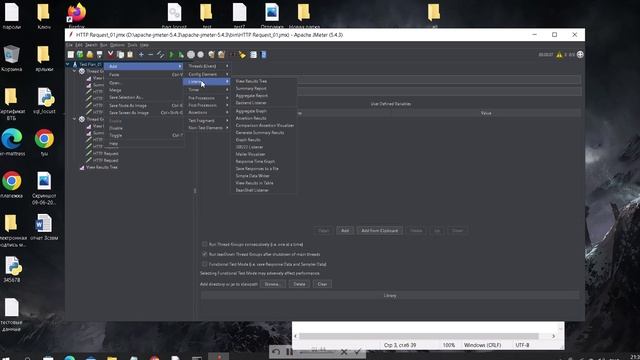Expand the Pre Processors submenu

(x=208, y=98)
